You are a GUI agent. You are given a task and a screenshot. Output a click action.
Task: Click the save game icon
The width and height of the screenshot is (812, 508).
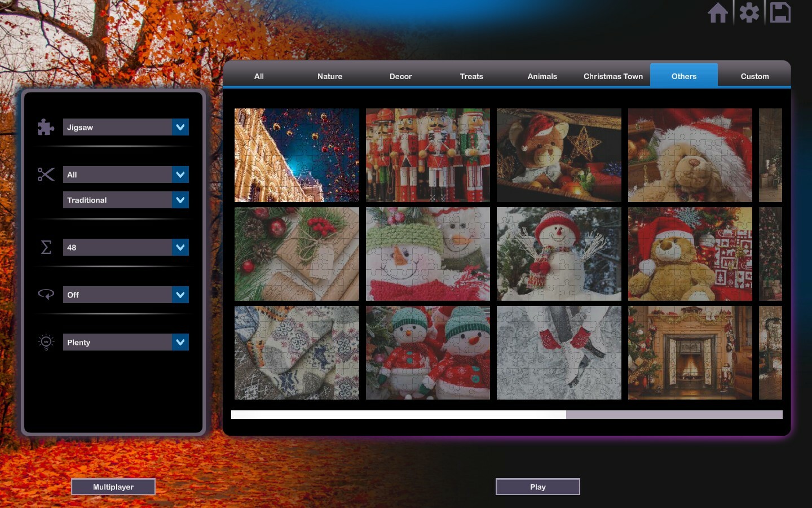[780, 12]
